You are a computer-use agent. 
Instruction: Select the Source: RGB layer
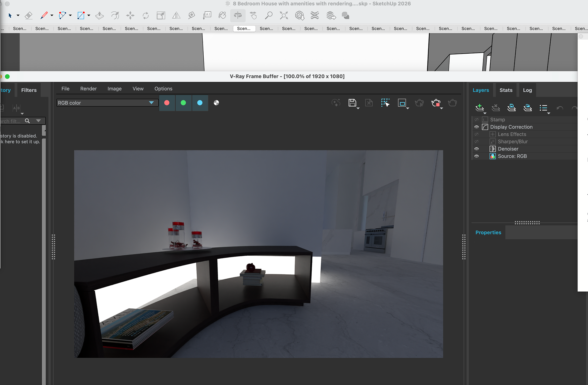tap(512, 156)
